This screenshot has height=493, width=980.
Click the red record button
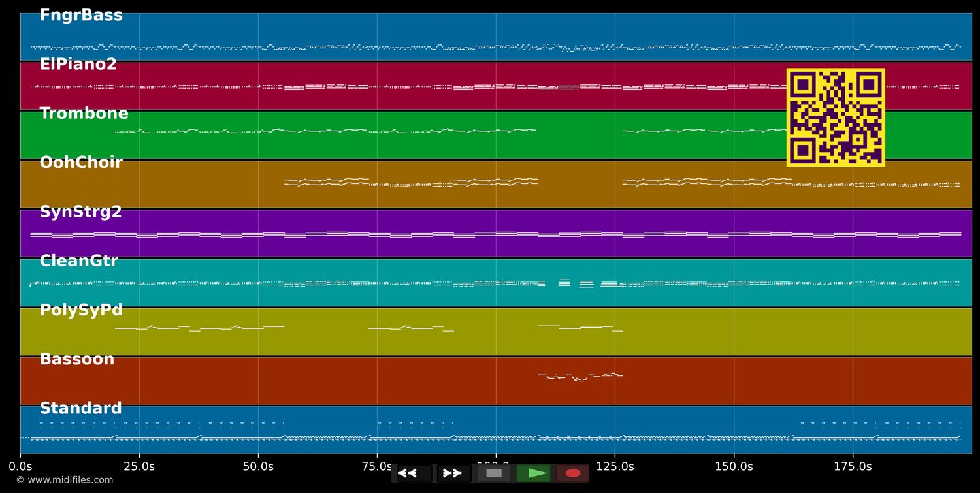(573, 473)
